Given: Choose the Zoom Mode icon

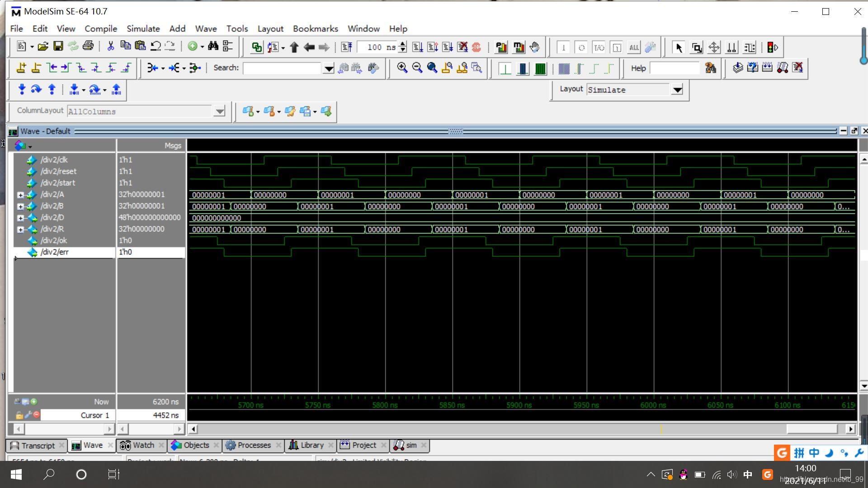Looking at the screenshot, I should [x=697, y=47].
